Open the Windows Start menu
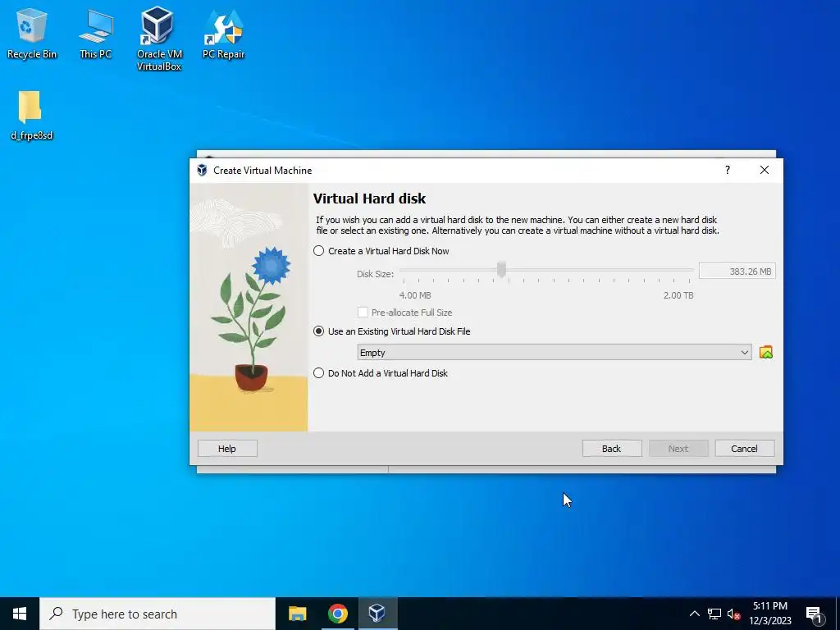The height and width of the screenshot is (630, 840). point(20,614)
